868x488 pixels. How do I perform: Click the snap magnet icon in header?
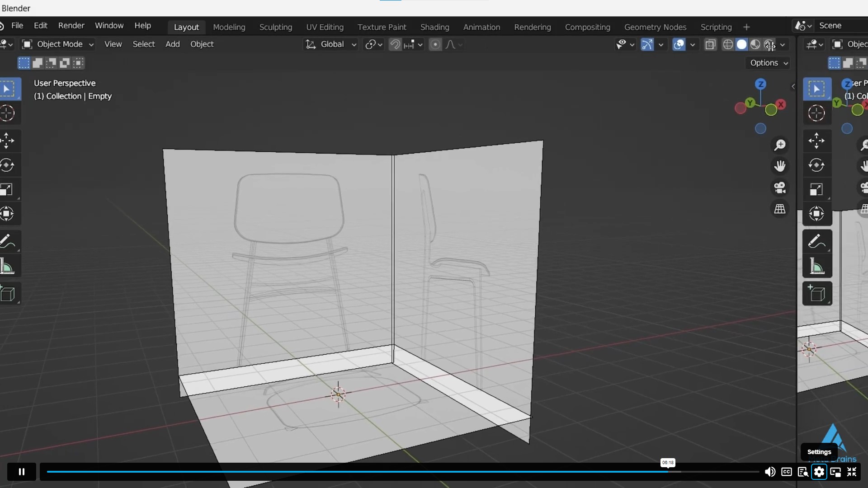[395, 44]
